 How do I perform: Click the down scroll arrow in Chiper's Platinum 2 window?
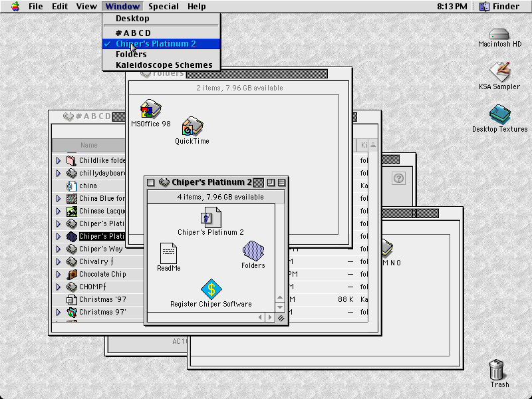(x=280, y=307)
